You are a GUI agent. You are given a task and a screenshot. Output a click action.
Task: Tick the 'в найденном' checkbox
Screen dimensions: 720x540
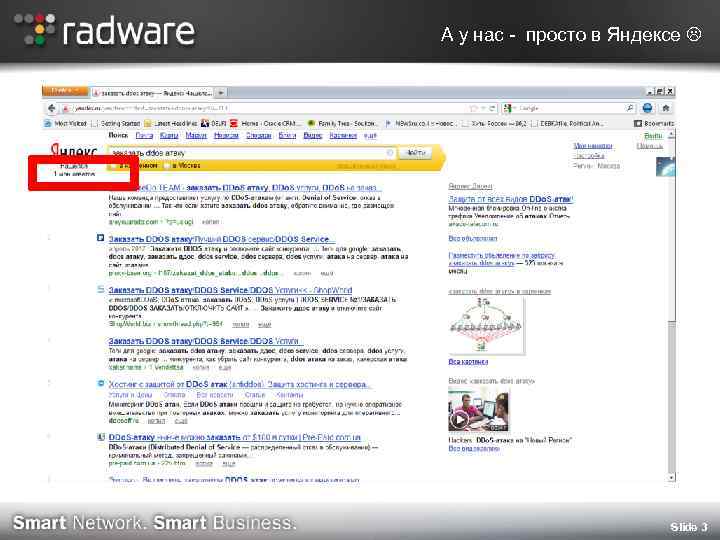115,165
